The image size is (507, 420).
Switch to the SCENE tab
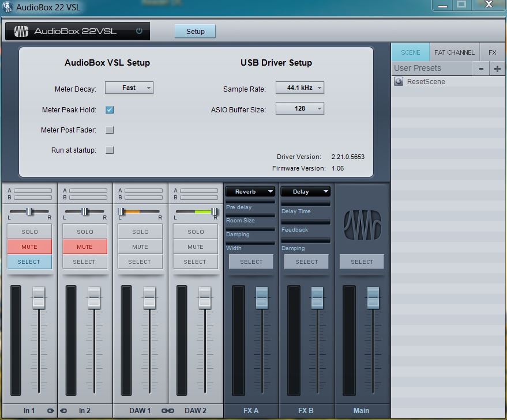click(x=410, y=52)
